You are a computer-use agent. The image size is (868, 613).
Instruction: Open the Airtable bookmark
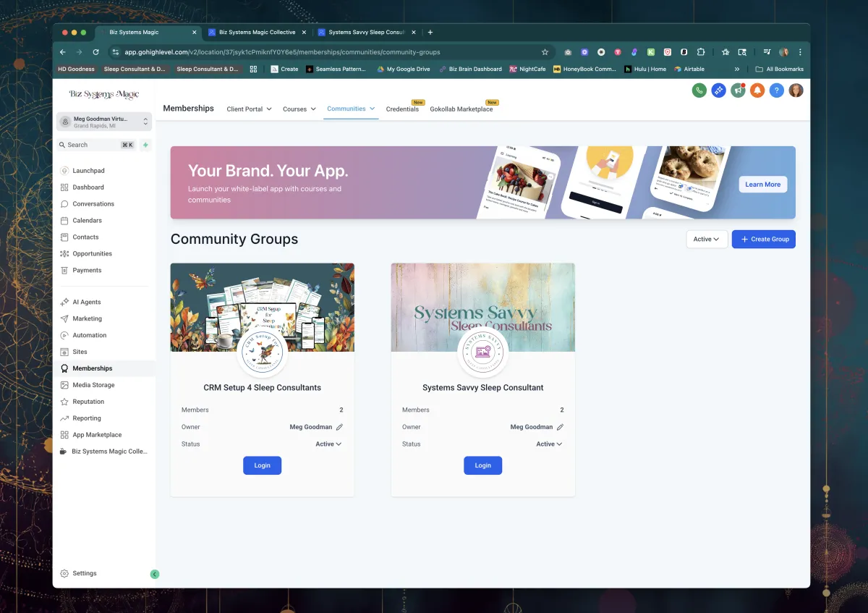(689, 69)
